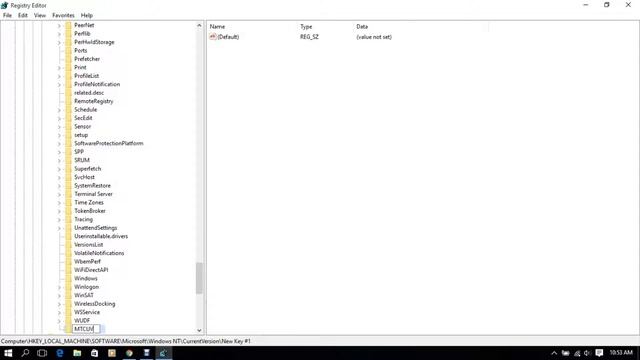Open the network status tray icon
The width and height of the screenshot is (640, 360).
point(577,353)
